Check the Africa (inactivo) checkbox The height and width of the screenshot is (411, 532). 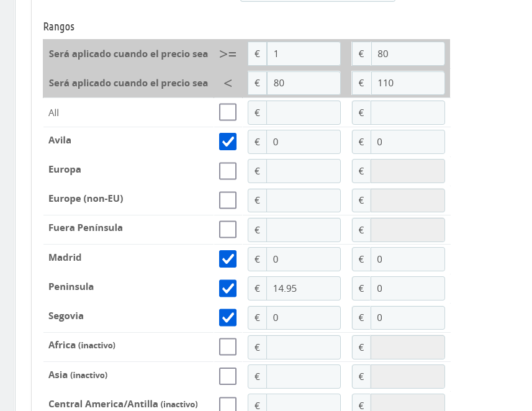tap(228, 347)
